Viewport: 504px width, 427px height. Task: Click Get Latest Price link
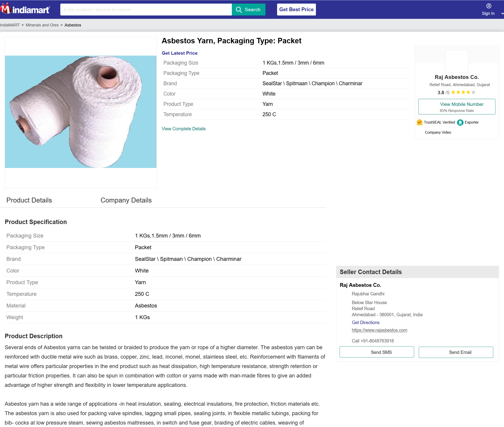pos(180,53)
